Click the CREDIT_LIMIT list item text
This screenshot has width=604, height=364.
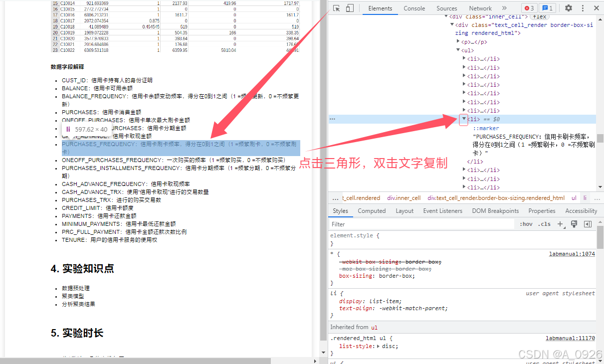[x=98, y=208]
